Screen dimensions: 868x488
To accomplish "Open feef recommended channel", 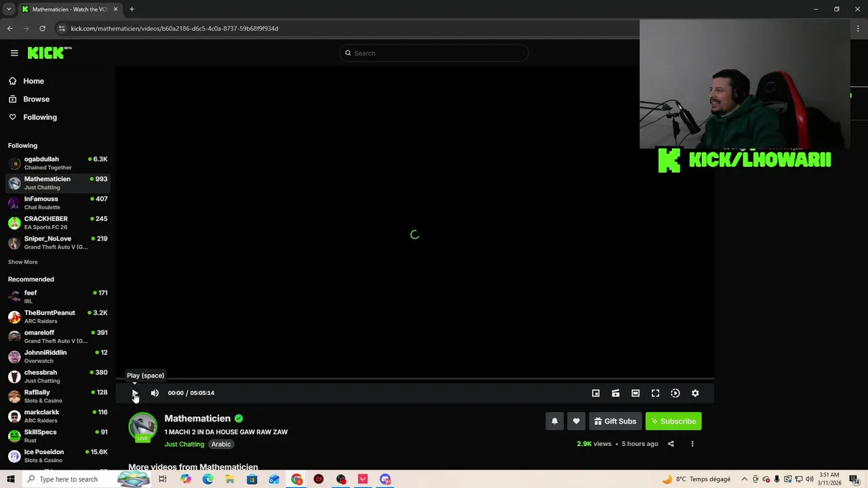I will 58,297.
